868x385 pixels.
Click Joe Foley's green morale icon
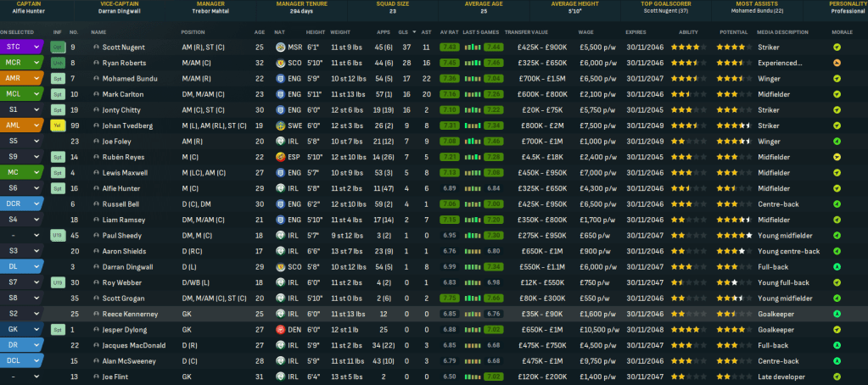coord(837,141)
